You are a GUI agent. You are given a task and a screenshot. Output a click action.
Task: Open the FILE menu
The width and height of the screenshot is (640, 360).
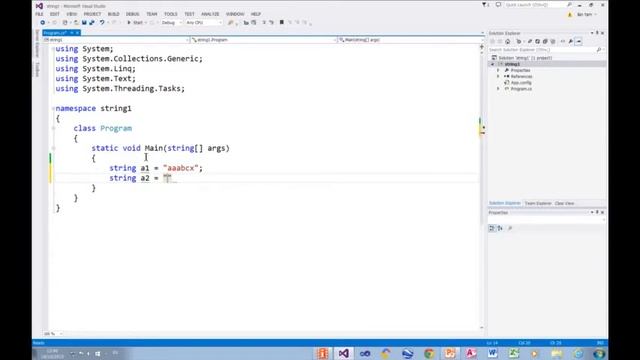tap(39, 14)
